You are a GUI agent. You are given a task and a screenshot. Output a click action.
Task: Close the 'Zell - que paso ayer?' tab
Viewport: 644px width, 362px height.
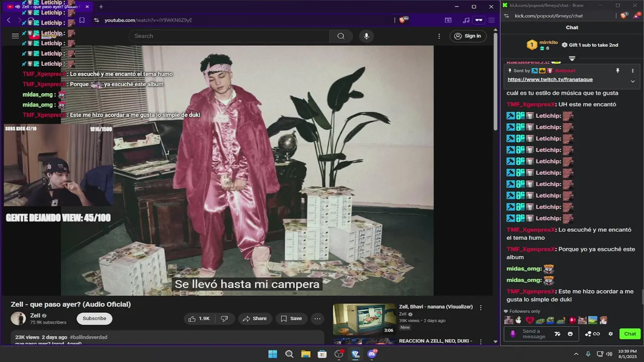coord(87,7)
